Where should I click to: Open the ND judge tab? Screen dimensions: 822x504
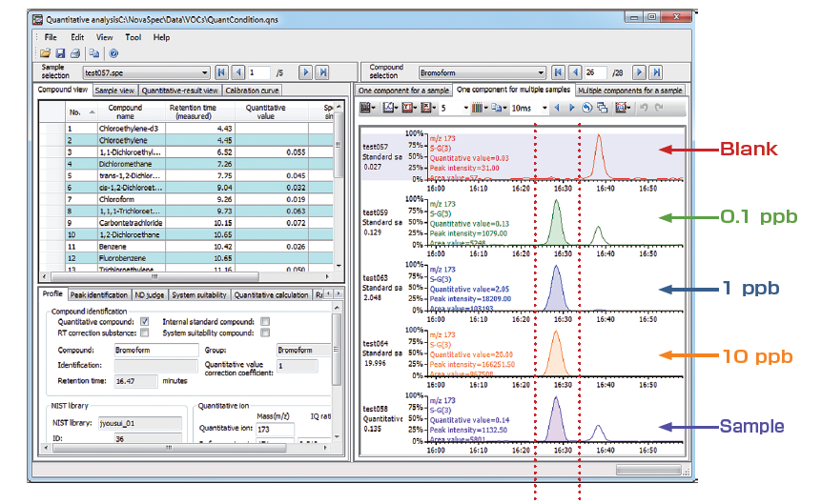tap(150, 295)
